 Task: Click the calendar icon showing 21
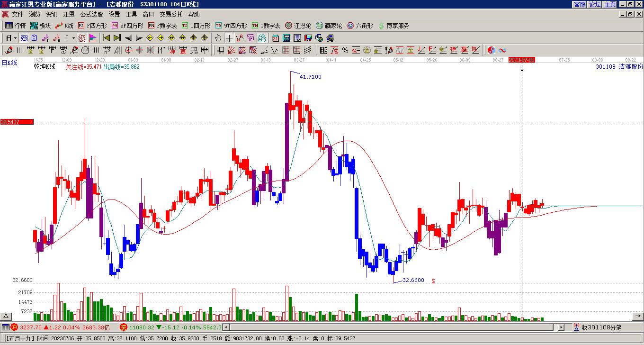[276, 38]
